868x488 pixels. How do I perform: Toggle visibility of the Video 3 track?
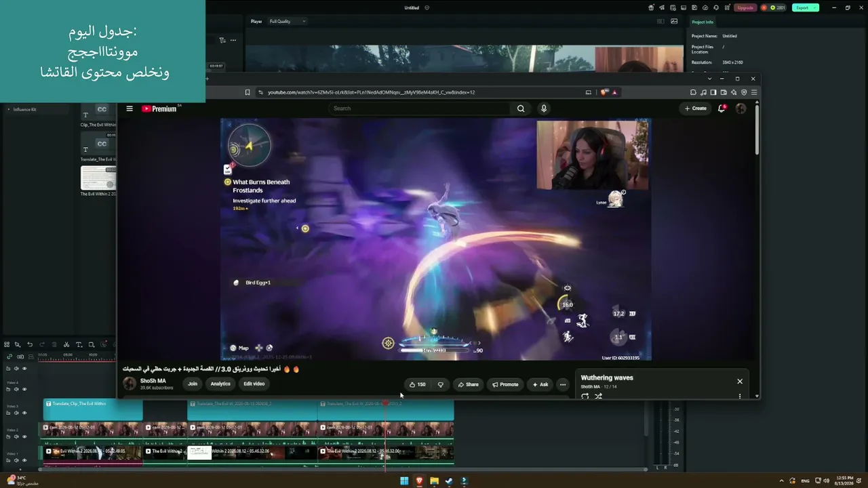pos(24,413)
